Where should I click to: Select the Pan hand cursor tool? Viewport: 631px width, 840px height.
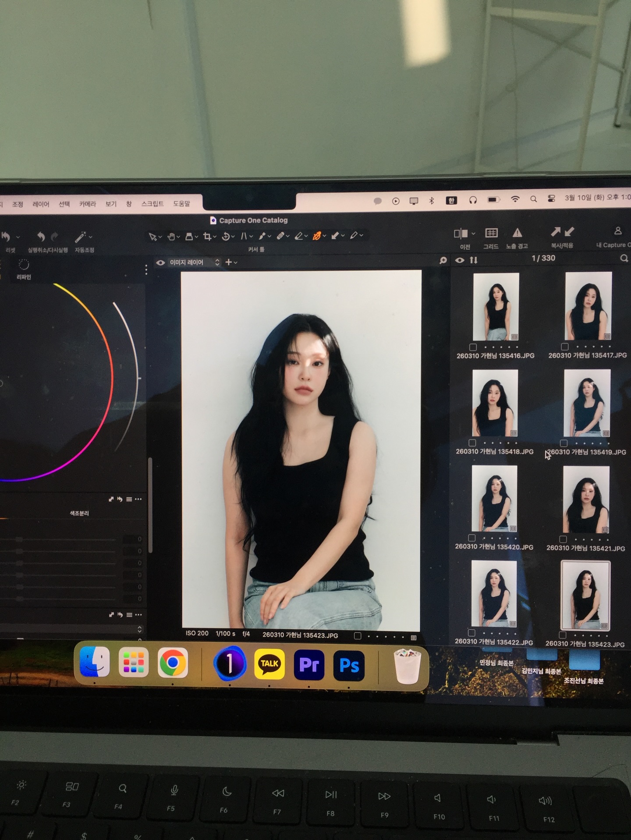171,237
